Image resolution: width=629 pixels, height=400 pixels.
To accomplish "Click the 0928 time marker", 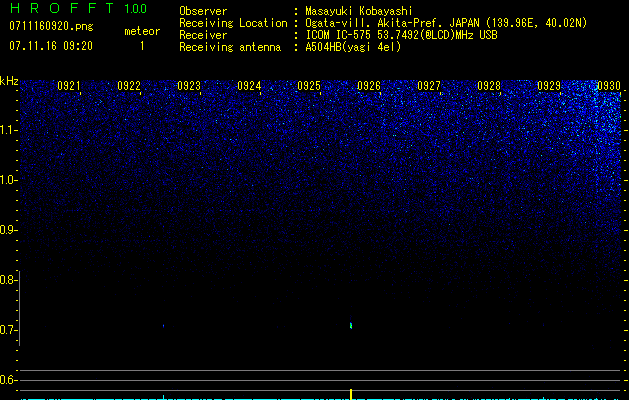I will [489, 86].
